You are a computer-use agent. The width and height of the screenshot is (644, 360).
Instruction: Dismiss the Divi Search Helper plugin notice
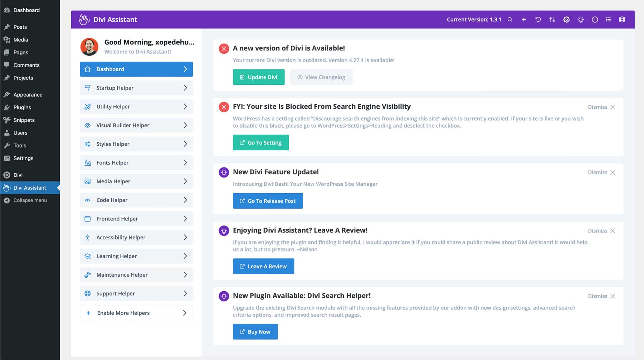point(601,296)
